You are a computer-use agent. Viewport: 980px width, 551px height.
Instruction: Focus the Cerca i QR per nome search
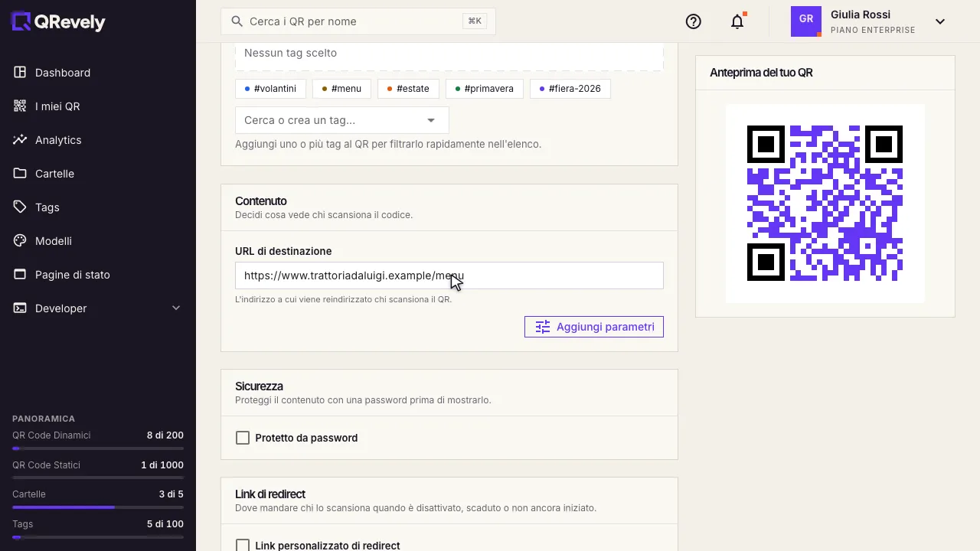point(358,21)
